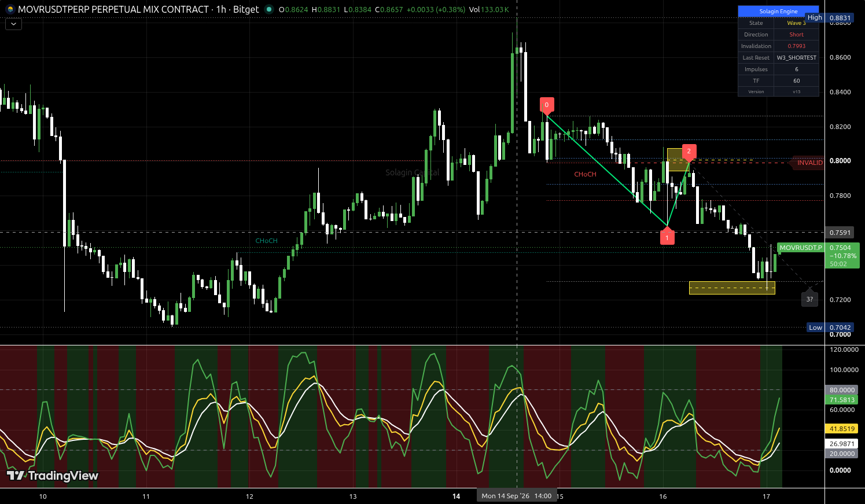Click the MOVR symbol logo icon
Screen dimensions: 865x504
click(x=10, y=10)
